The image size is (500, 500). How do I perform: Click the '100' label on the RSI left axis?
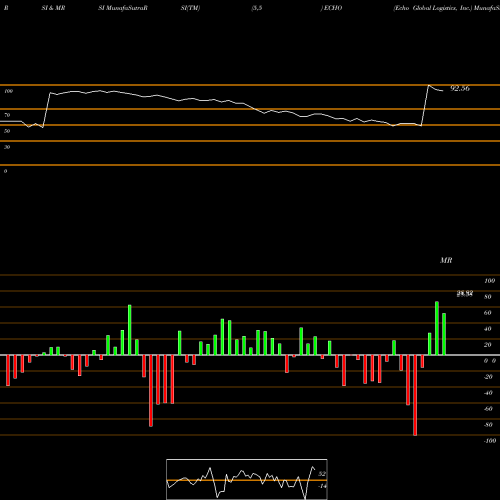pos(8,91)
